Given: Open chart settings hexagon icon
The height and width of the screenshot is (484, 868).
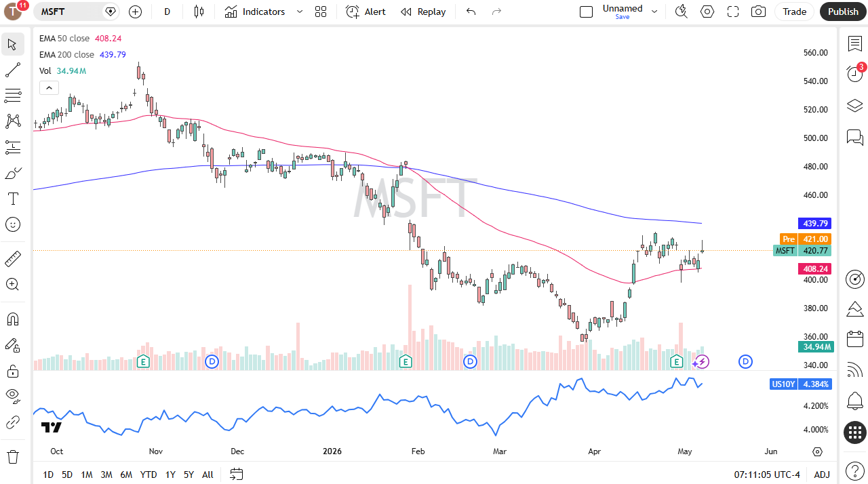Looking at the screenshot, I should tap(707, 12).
